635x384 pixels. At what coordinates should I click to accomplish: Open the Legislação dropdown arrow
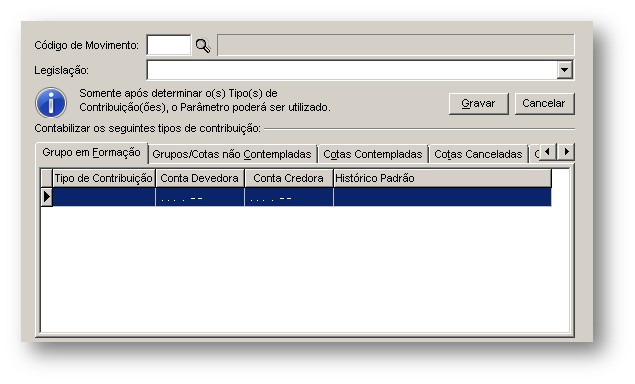tap(564, 70)
